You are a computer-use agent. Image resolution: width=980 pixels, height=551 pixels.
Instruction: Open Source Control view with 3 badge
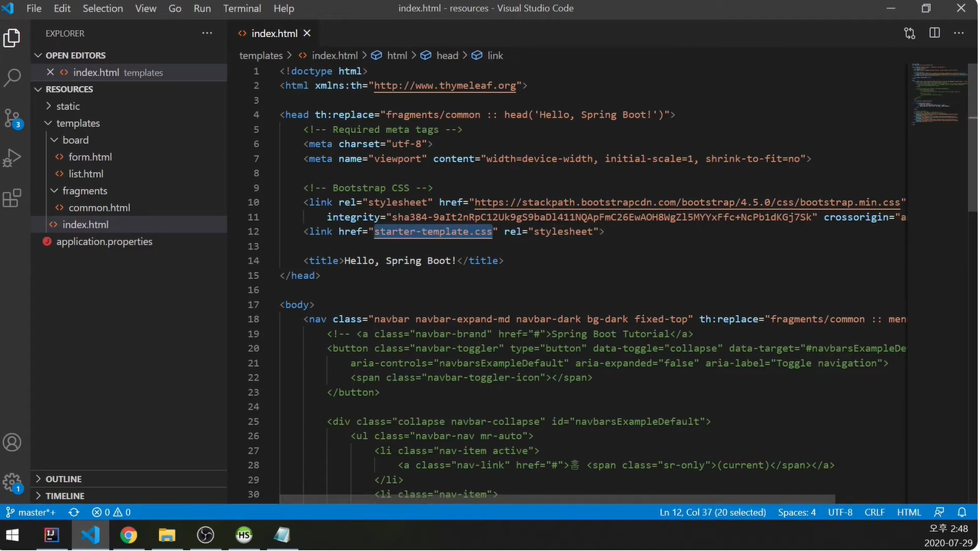coord(12,118)
